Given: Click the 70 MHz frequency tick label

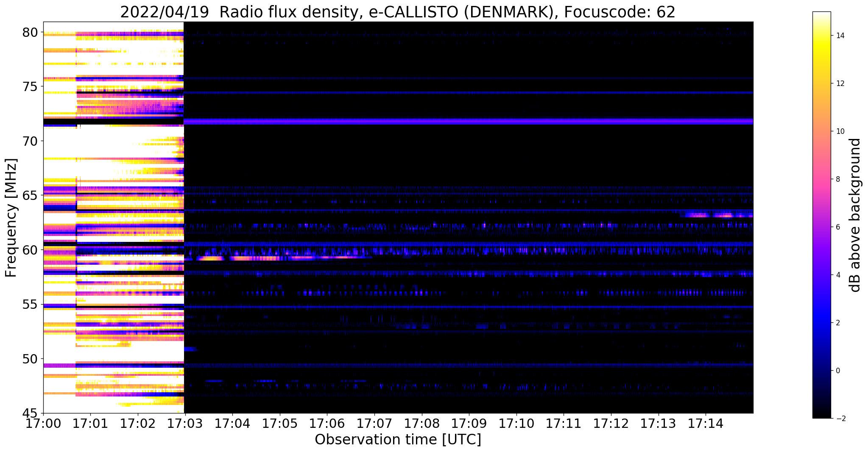Looking at the screenshot, I should click(29, 141).
